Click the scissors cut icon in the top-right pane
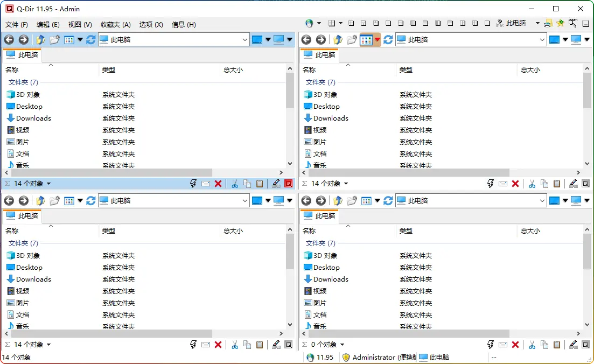The height and width of the screenshot is (364, 594). tap(532, 184)
